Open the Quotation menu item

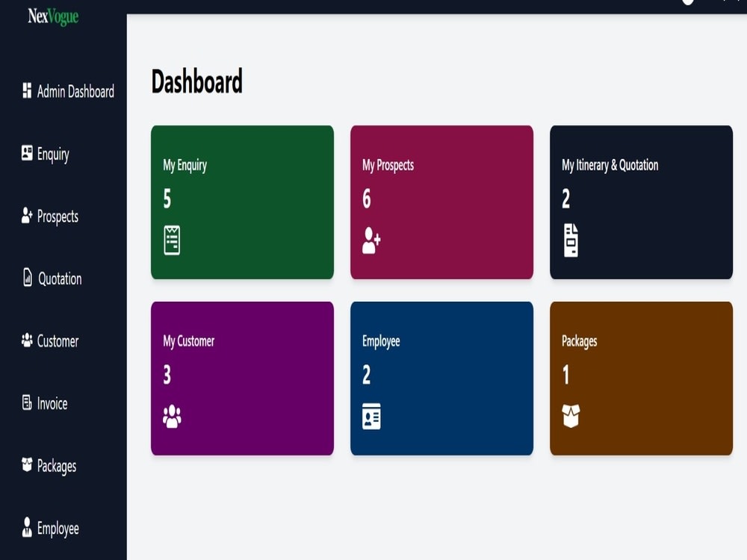(x=52, y=279)
